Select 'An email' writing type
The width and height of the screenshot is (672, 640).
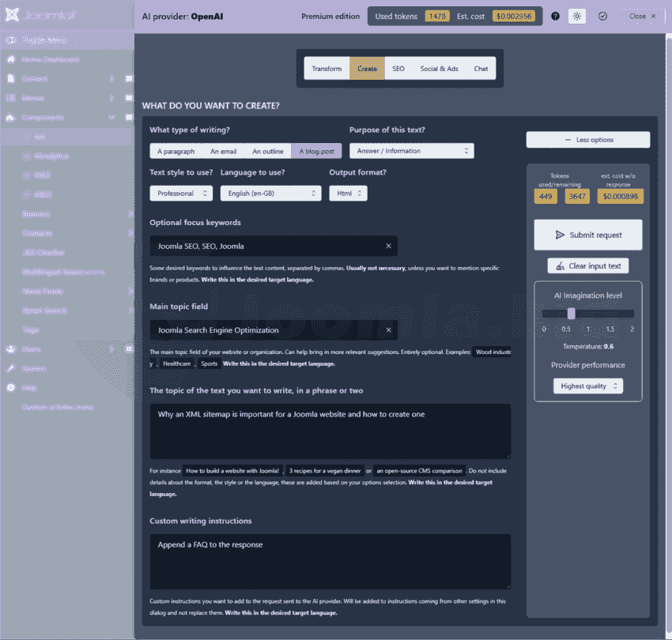(x=223, y=151)
